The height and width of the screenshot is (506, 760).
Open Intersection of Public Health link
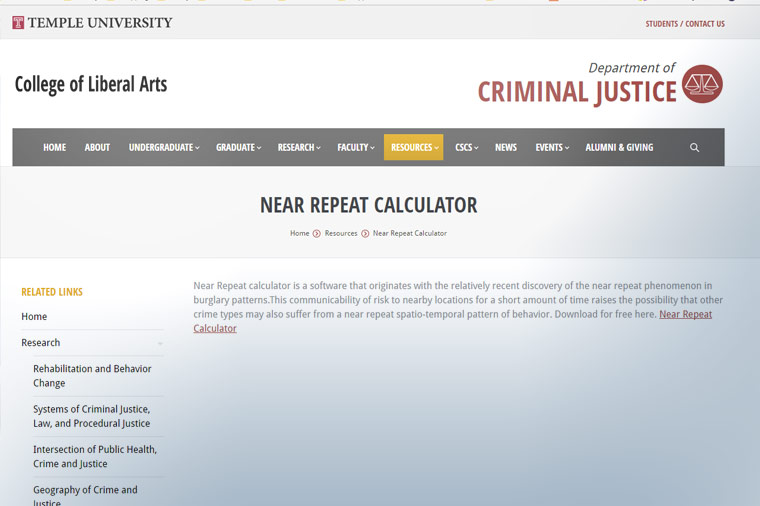pyautogui.click(x=95, y=456)
